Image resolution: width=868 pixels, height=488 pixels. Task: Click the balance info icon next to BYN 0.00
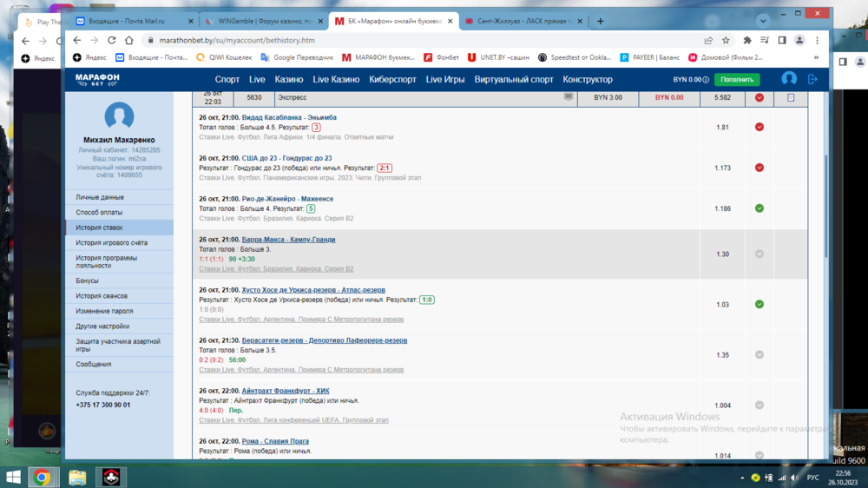[x=706, y=80]
